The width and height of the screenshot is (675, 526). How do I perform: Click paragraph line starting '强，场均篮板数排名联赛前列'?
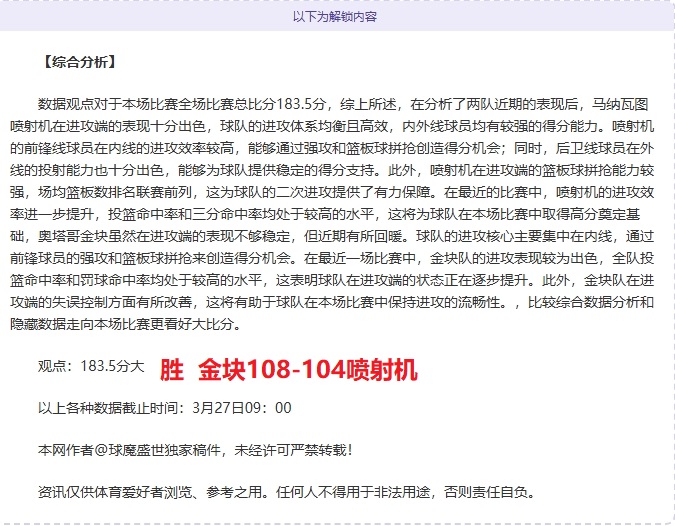[x=332, y=192]
